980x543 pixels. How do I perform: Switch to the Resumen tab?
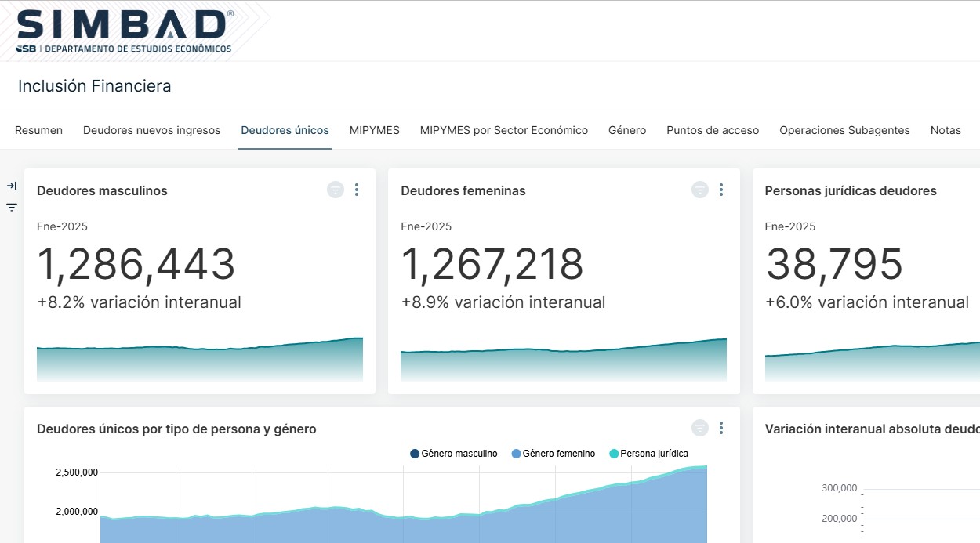[x=38, y=130]
